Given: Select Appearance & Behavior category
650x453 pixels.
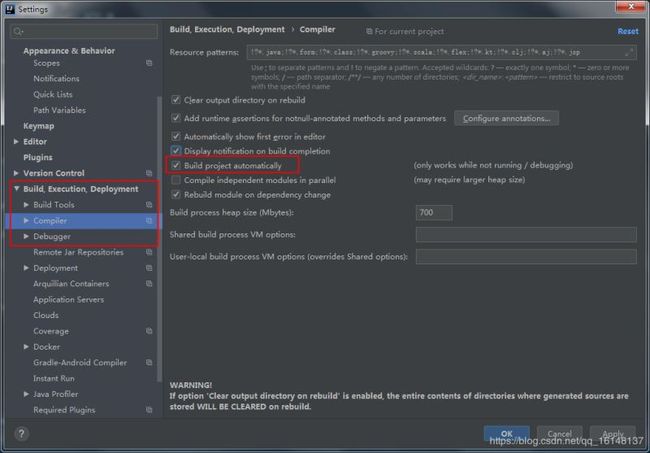Looking at the screenshot, I should tap(69, 51).
